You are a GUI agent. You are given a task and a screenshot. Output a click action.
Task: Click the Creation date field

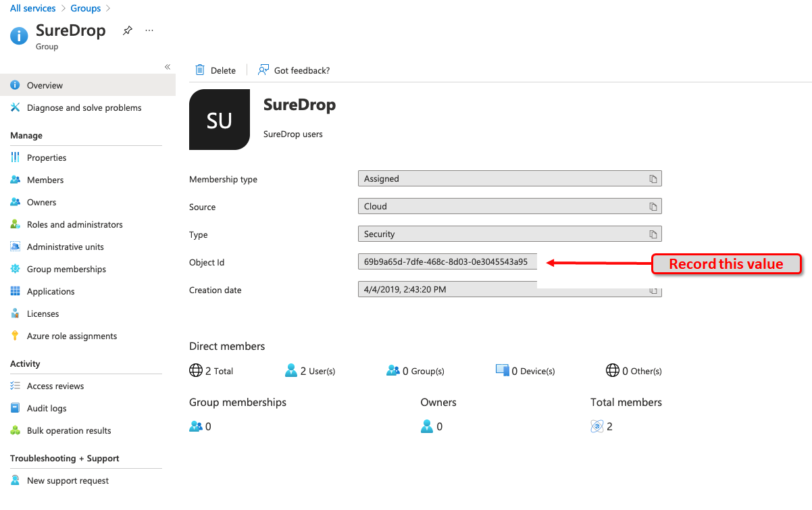coord(510,290)
